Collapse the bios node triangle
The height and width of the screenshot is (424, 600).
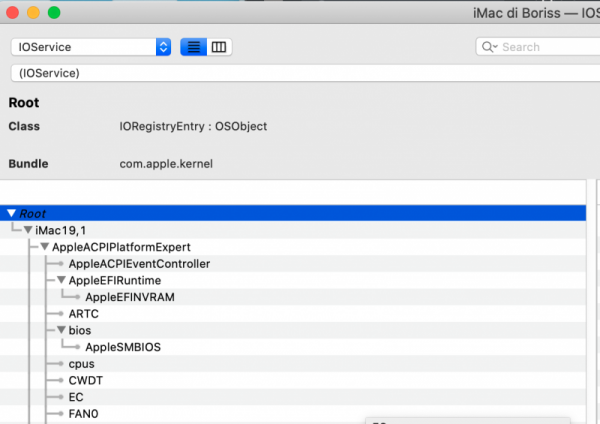click(x=61, y=330)
